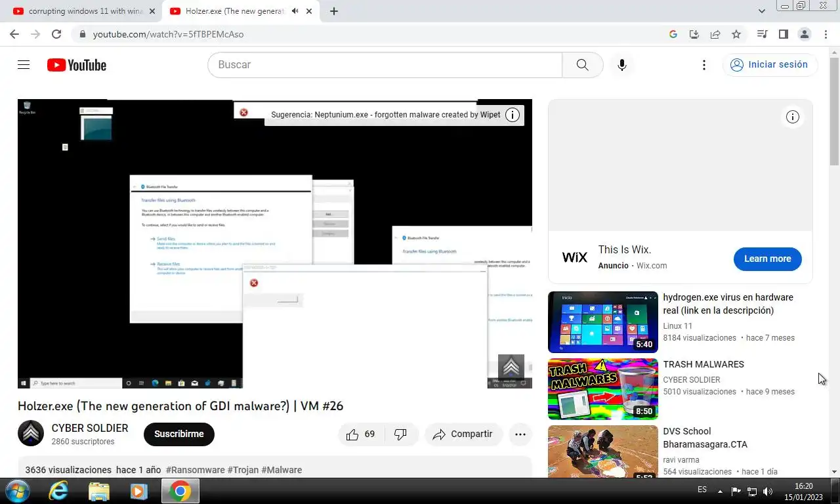Open more actions menu beside Compartir

click(x=520, y=434)
